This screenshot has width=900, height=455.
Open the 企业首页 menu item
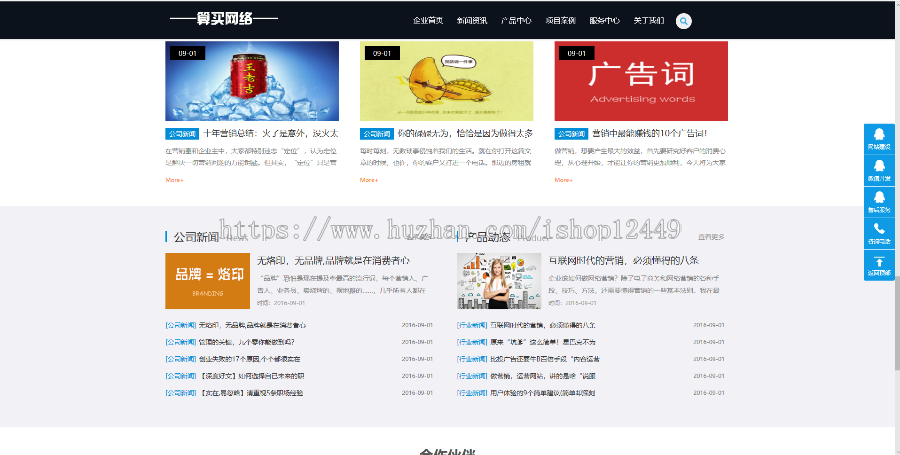(x=428, y=21)
